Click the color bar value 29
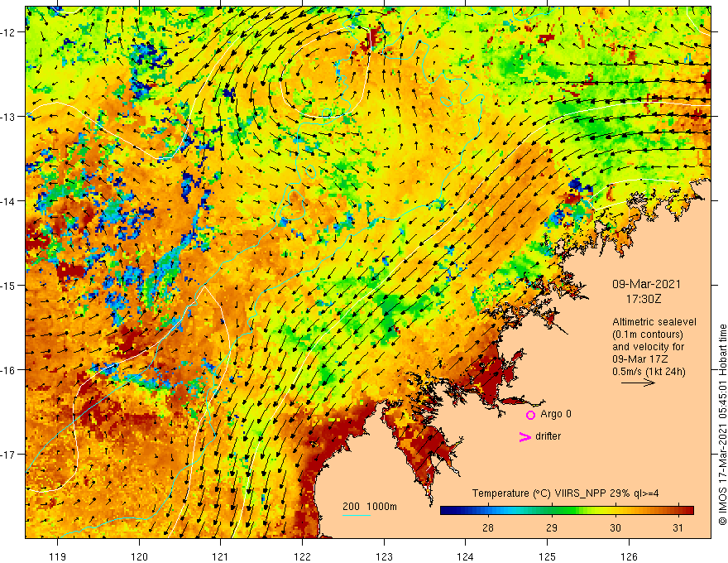This screenshot has width=728, height=563. 552,527
